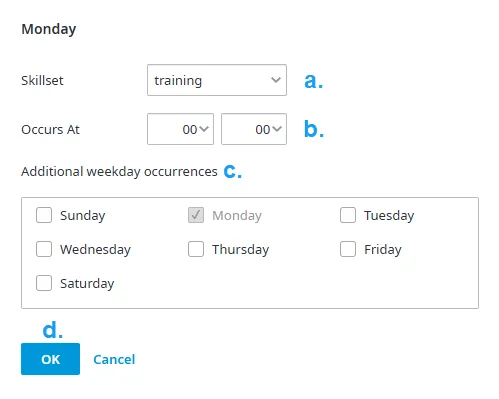Open the Skillset dropdown showing training
This screenshot has width=499, height=399.
pos(217,80)
